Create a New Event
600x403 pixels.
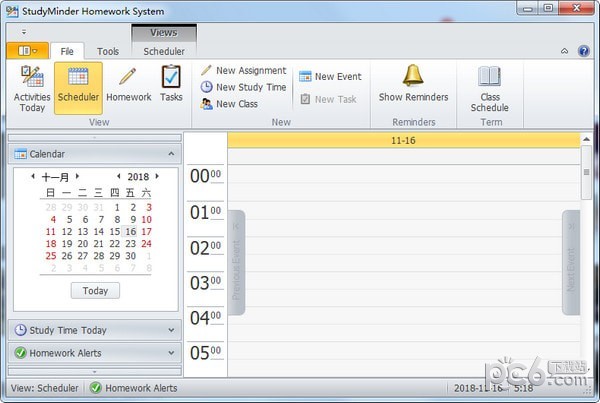click(x=330, y=77)
